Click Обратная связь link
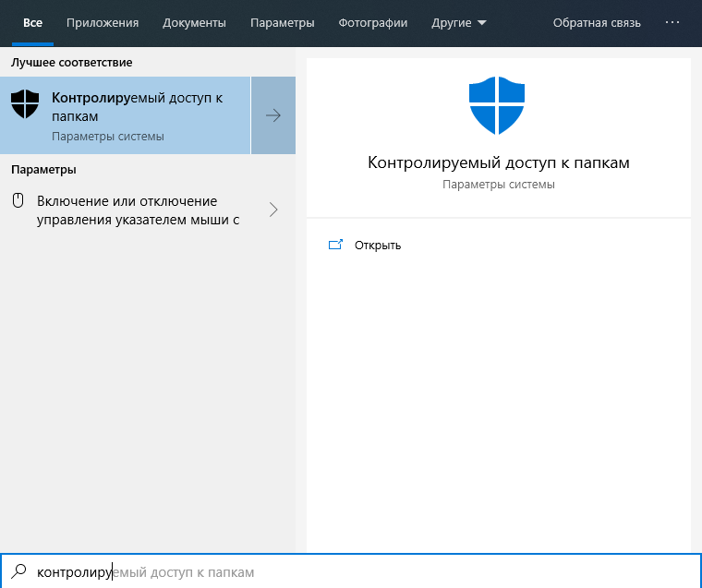This screenshot has width=702, height=588. click(597, 23)
